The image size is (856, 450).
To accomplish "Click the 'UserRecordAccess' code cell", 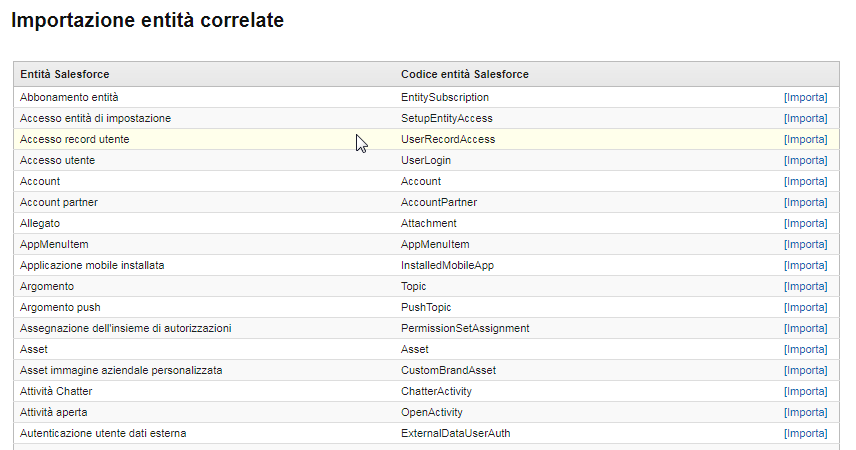I will click(x=448, y=139).
